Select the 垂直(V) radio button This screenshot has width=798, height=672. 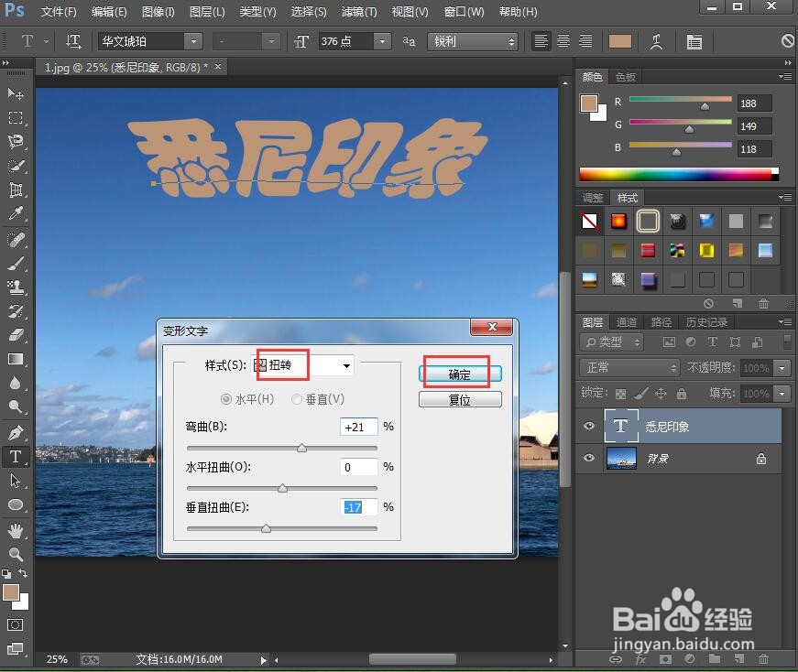[297, 399]
